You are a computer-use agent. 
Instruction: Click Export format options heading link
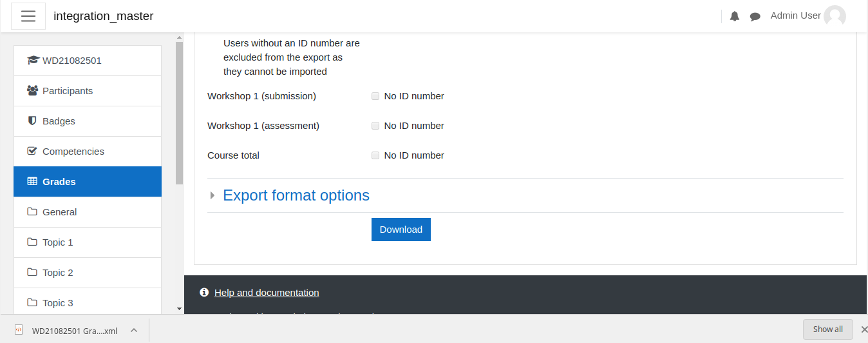tap(296, 195)
